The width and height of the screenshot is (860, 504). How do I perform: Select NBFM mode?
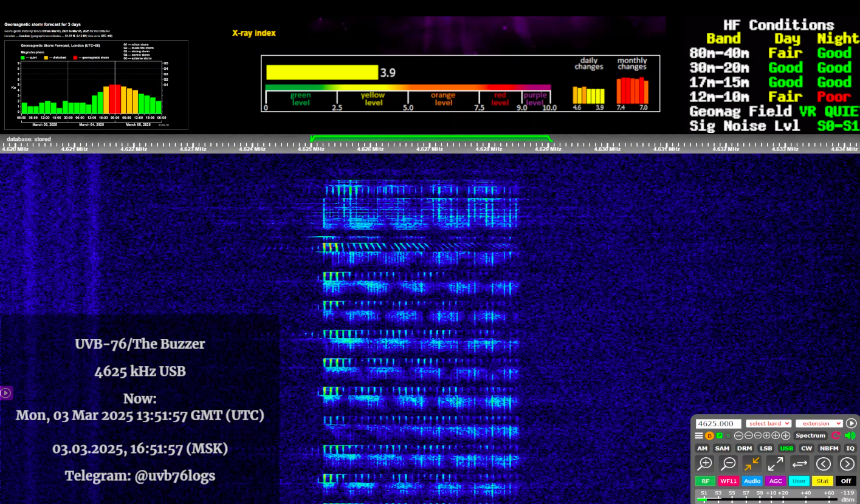(x=829, y=448)
